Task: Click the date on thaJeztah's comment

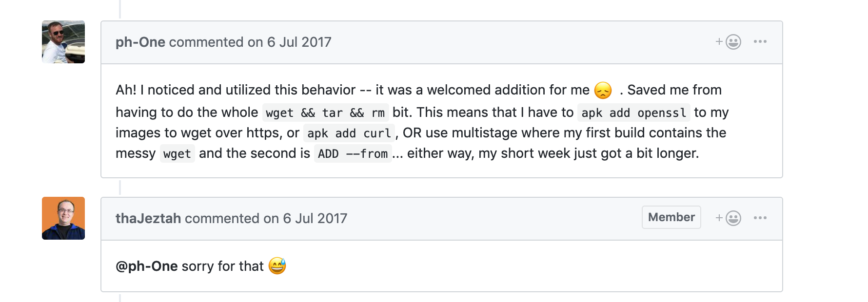Action: (315, 219)
